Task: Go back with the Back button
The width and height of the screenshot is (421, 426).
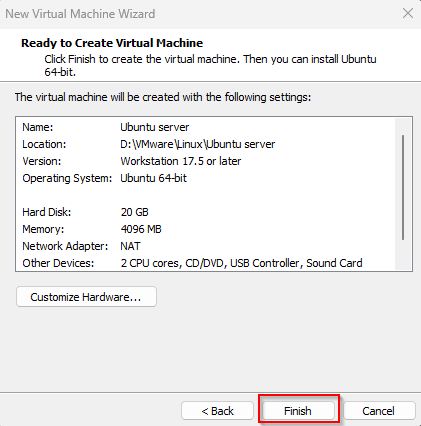Action: click(217, 411)
